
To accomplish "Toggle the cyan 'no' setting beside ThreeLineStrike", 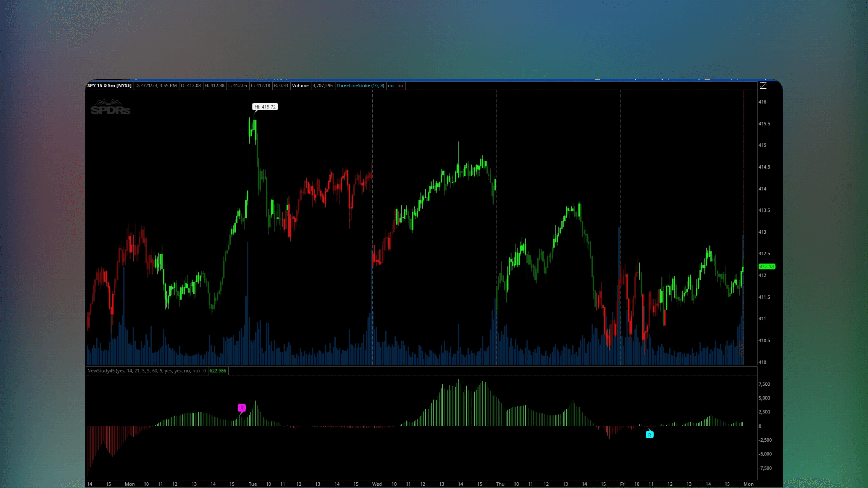I will pyautogui.click(x=391, y=86).
